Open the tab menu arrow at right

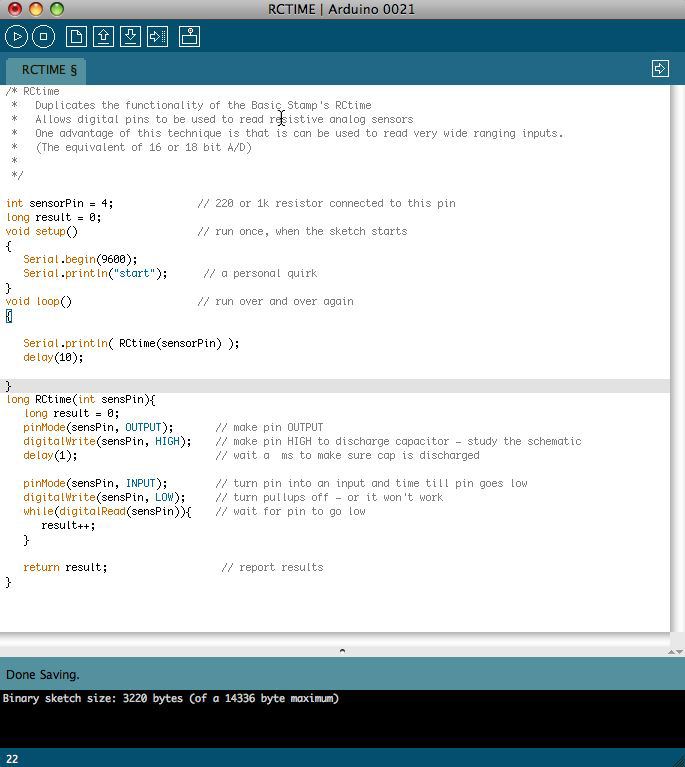[660, 68]
